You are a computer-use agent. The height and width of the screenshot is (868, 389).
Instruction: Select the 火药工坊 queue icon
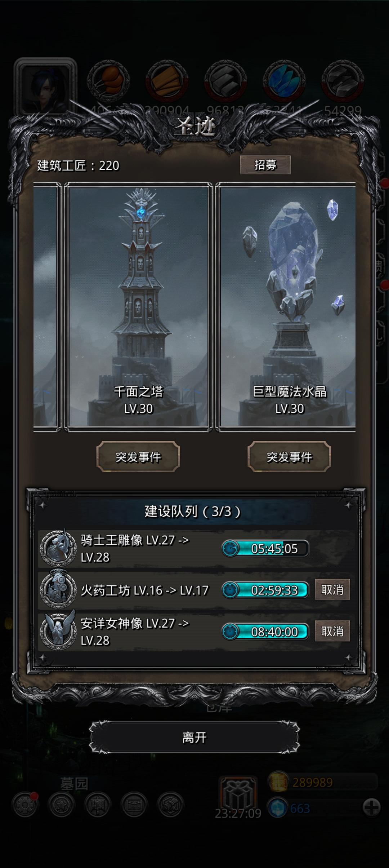[x=58, y=590]
